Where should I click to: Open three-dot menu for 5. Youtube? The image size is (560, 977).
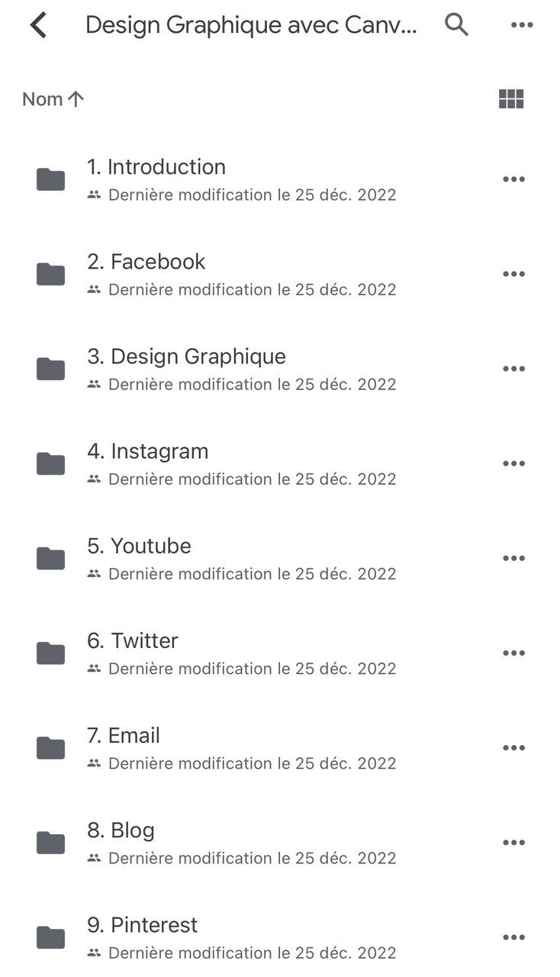point(513,558)
